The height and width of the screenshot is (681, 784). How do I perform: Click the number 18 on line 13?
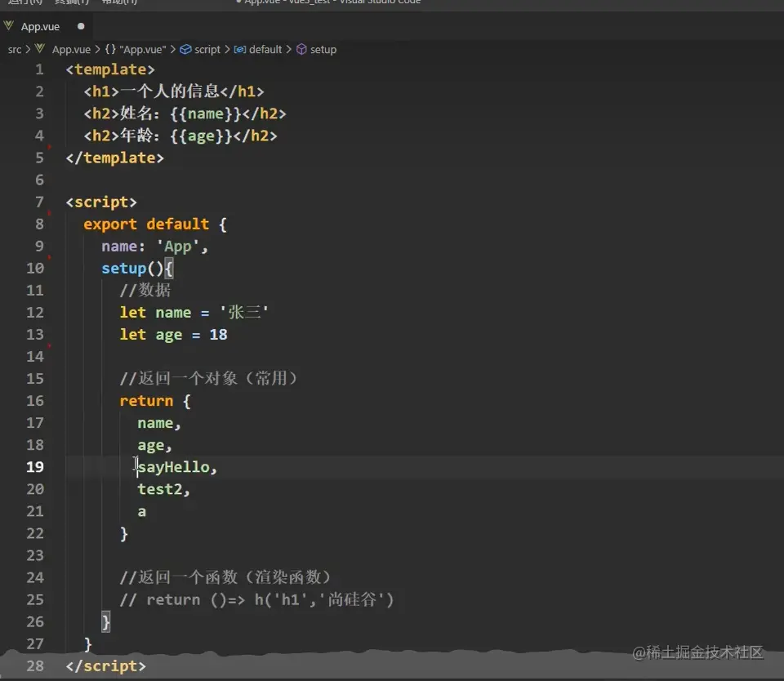219,335
